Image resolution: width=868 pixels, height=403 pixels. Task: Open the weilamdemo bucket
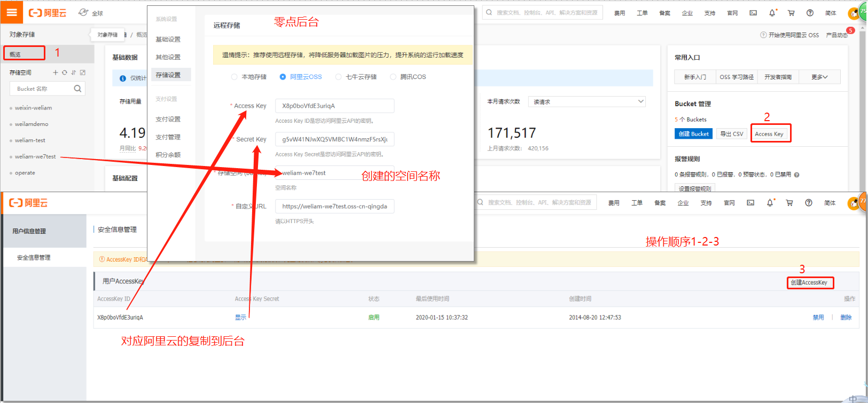pyautogui.click(x=32, y=124)
